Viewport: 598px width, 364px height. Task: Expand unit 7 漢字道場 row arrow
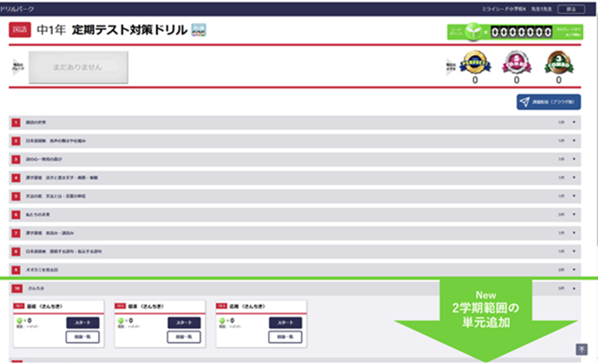click(x=574, y=233)
